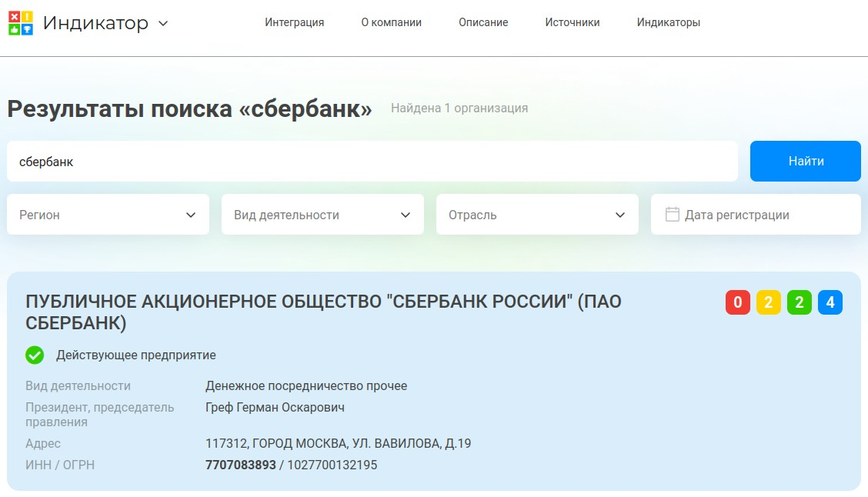The width and height of the screenshot is (868, 497).
Task: Click the blue Найти button
Action: tap(806, 161)
